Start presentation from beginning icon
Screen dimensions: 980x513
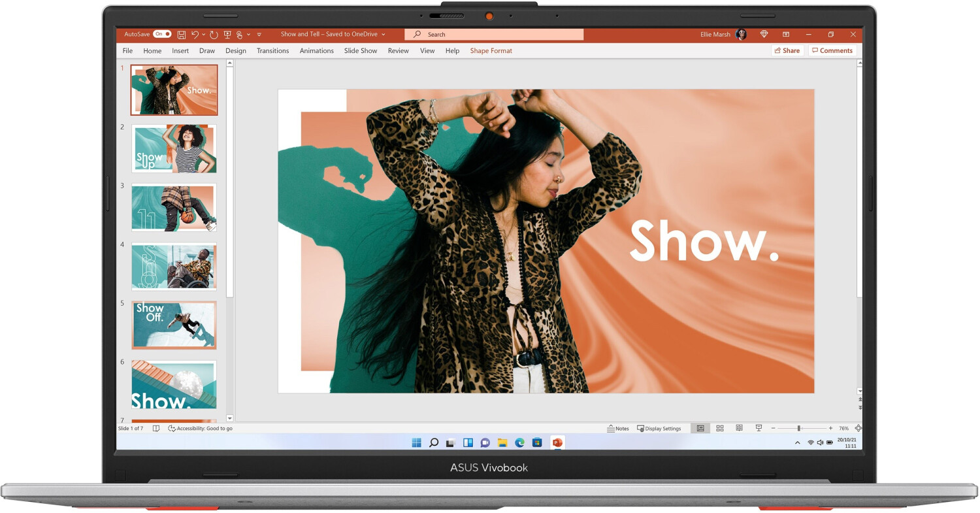click(x=227, y=35)
